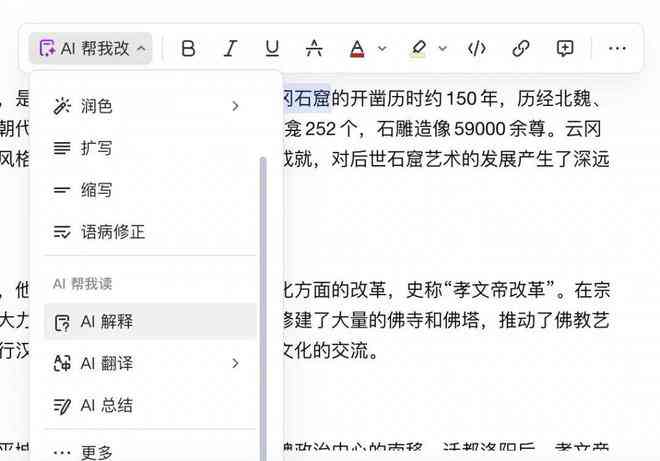Insert a hyperlink
Screen dimensions: 660x461
[521, 49]
